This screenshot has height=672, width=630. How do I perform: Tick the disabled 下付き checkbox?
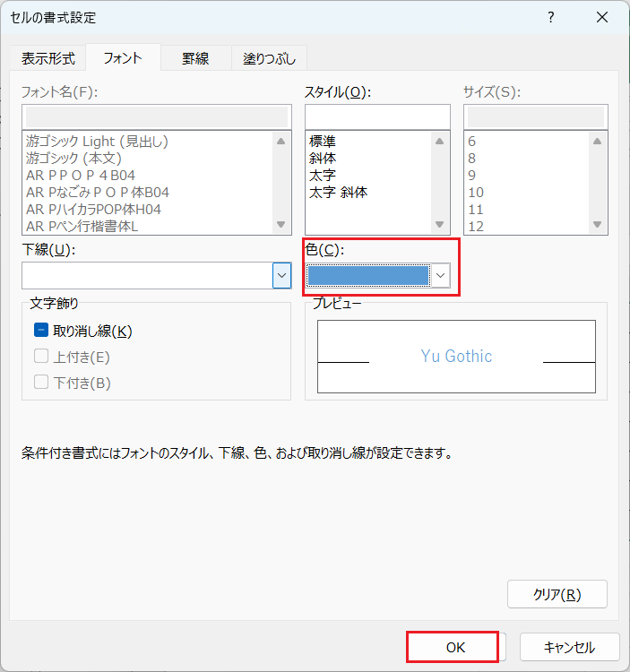click(41, 382)
